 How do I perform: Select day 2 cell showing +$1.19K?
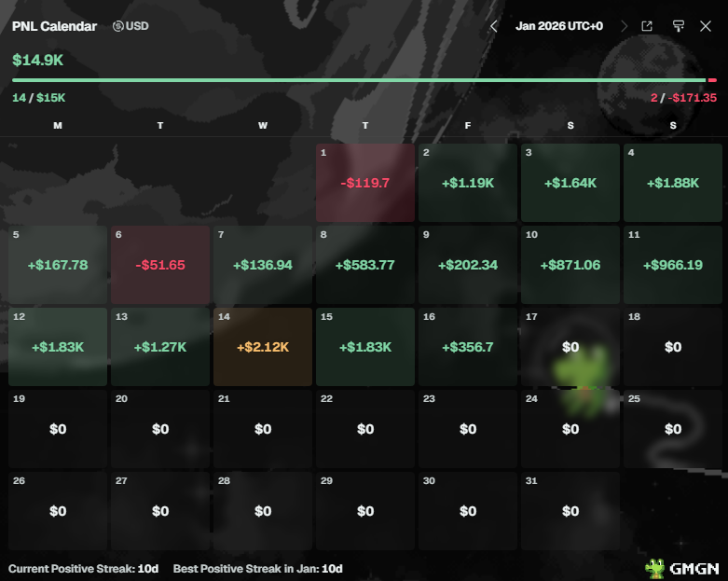(x=468, y=183)
